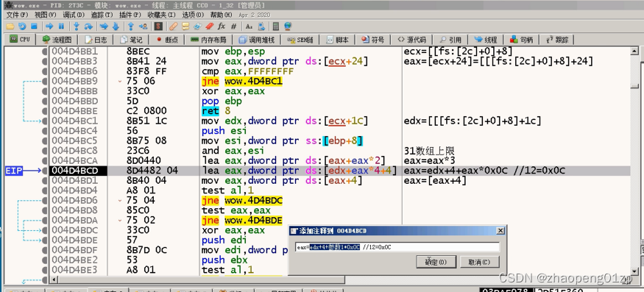
Task: Toggle breakpoint dot at address 004D4BB6
Action: coord(44,71)
